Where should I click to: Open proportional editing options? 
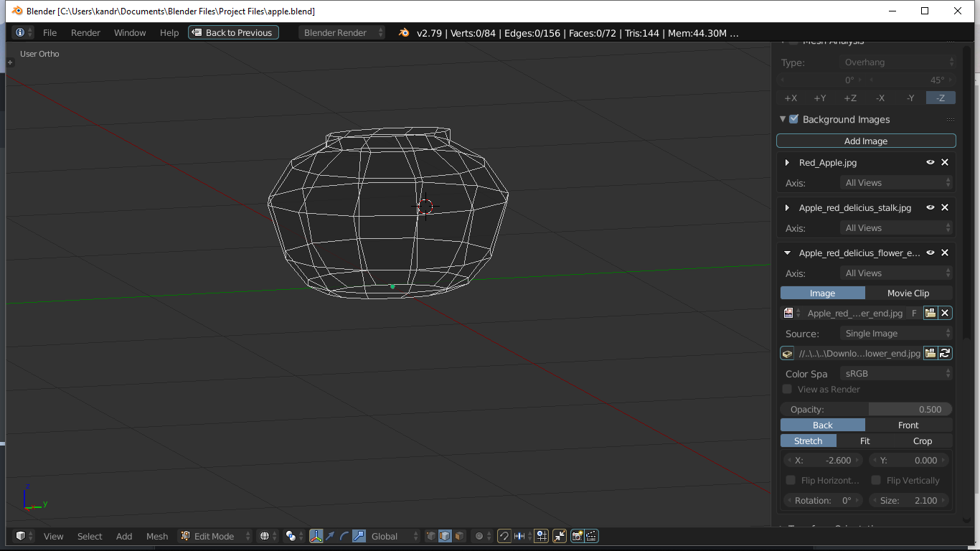[481, 536]
